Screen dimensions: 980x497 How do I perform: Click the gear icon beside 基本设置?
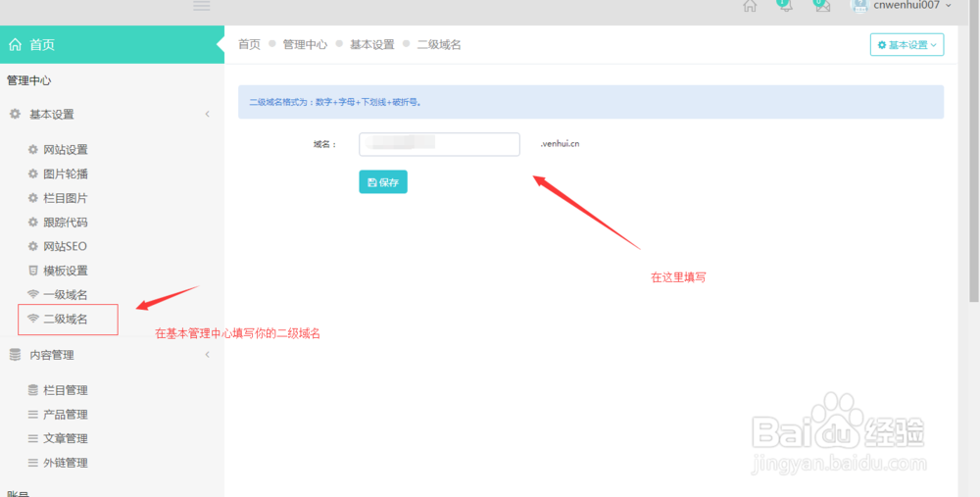coord(15,115)
